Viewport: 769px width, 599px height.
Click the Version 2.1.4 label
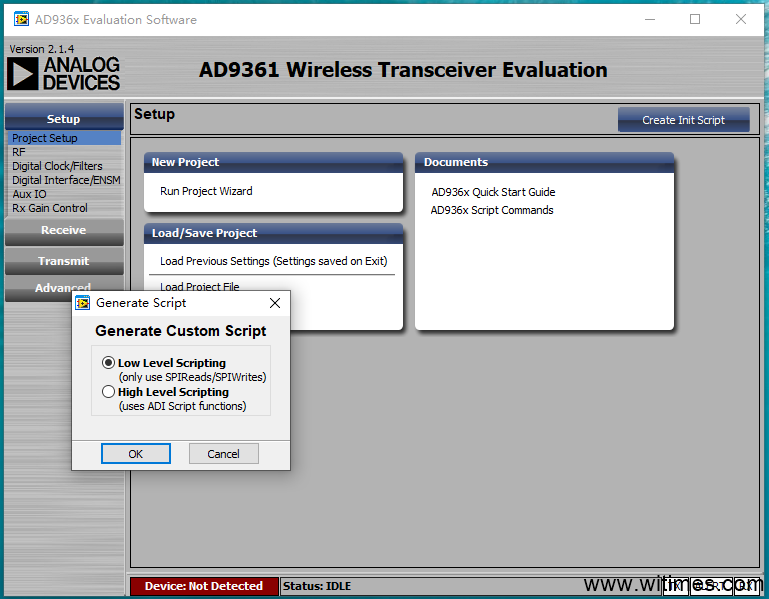42,49
